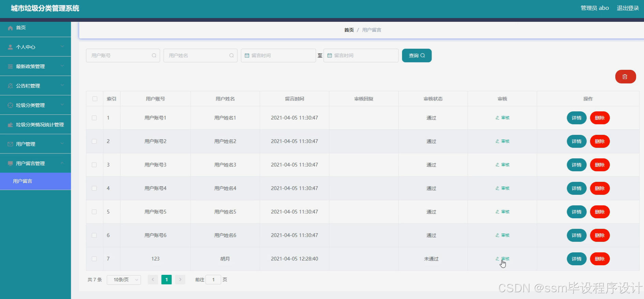The image size is (644, 299).
Task: Click 退出登录 in header
Action: [x=628, y=8]
